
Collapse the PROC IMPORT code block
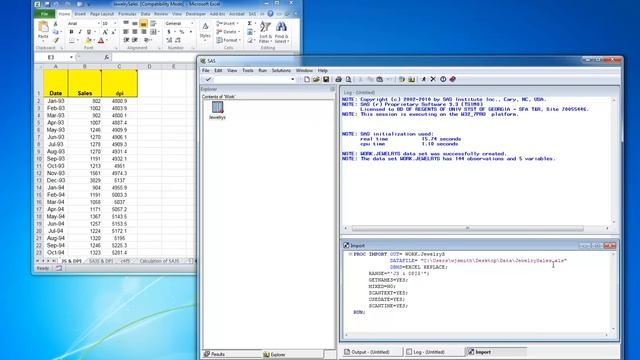(x=350, y=254)
